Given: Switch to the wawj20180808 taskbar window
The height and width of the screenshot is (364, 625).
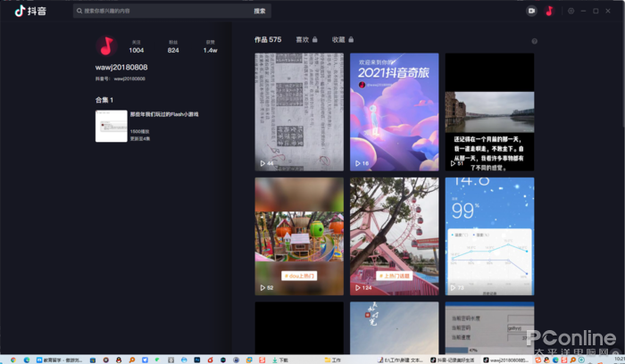Looking at the screenshot, I should (x=506, y=360).
